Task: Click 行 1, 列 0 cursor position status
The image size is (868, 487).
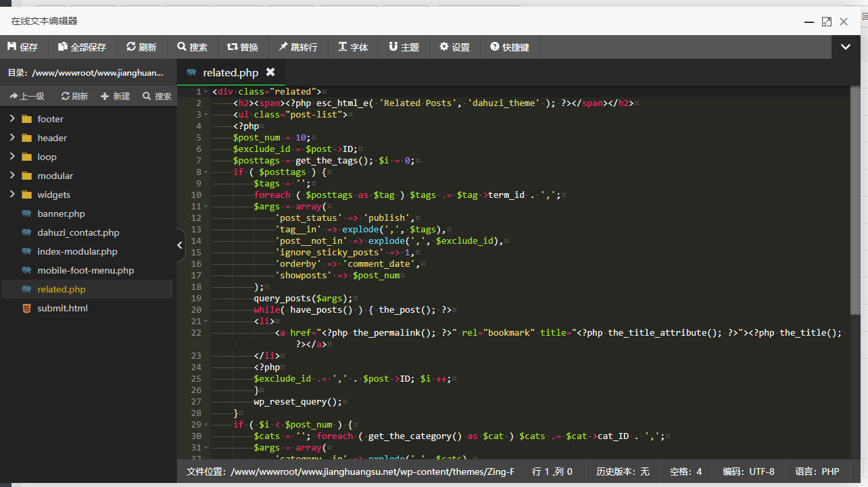Action: click(552, 471)
